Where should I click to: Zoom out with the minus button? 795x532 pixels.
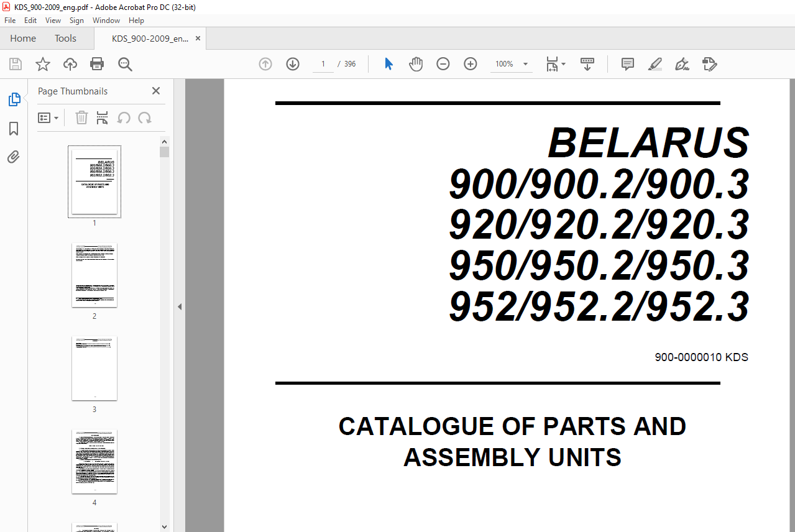443,64
